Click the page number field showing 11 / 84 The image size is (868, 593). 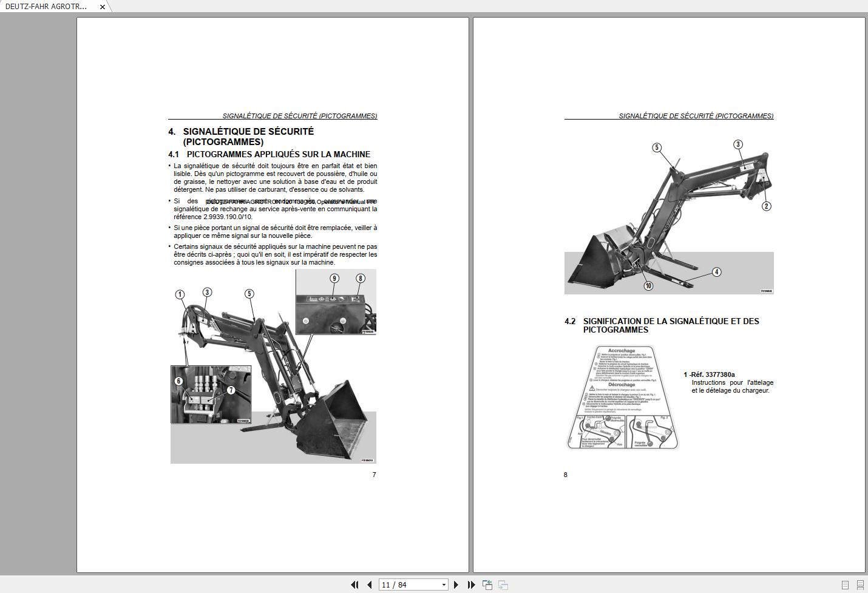[x=410, y=585]
